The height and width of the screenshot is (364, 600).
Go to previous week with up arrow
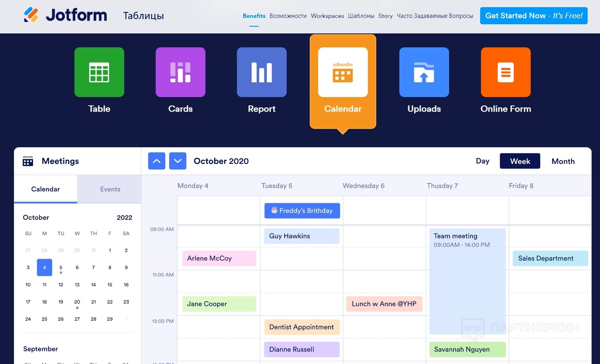point(156,161)
